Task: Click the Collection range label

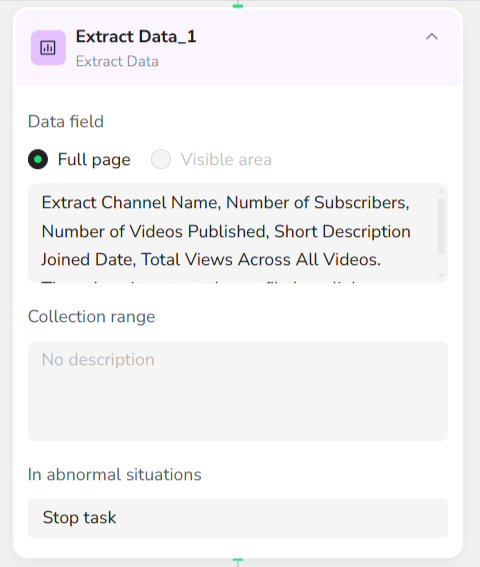Action: pos(92,317)
